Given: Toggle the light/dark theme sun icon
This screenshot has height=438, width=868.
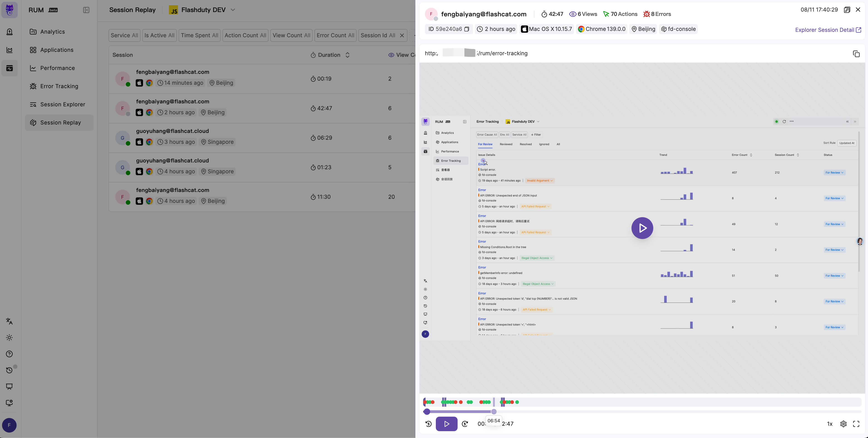Looking at the screenshot, I should 10,338.
